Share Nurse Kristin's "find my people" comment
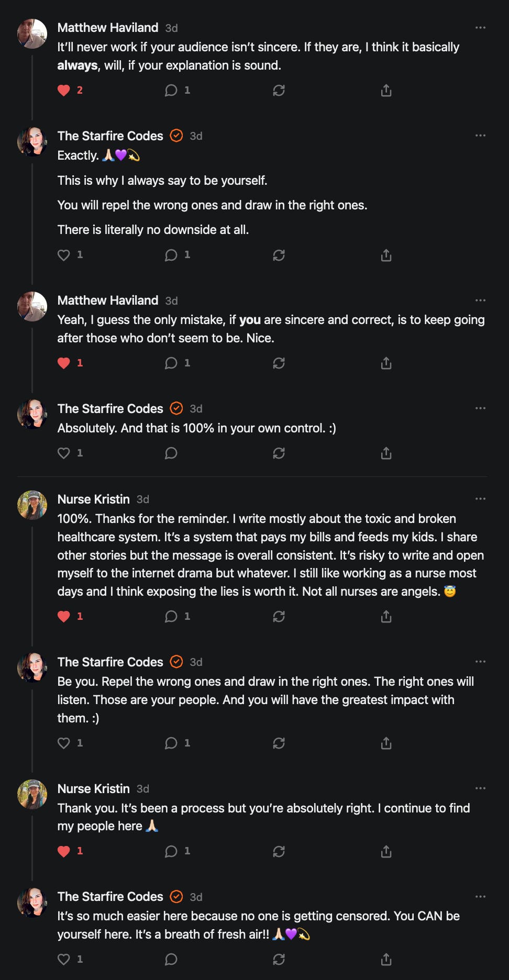The height and width of the screenshot is (980, 509). point(386,851)
